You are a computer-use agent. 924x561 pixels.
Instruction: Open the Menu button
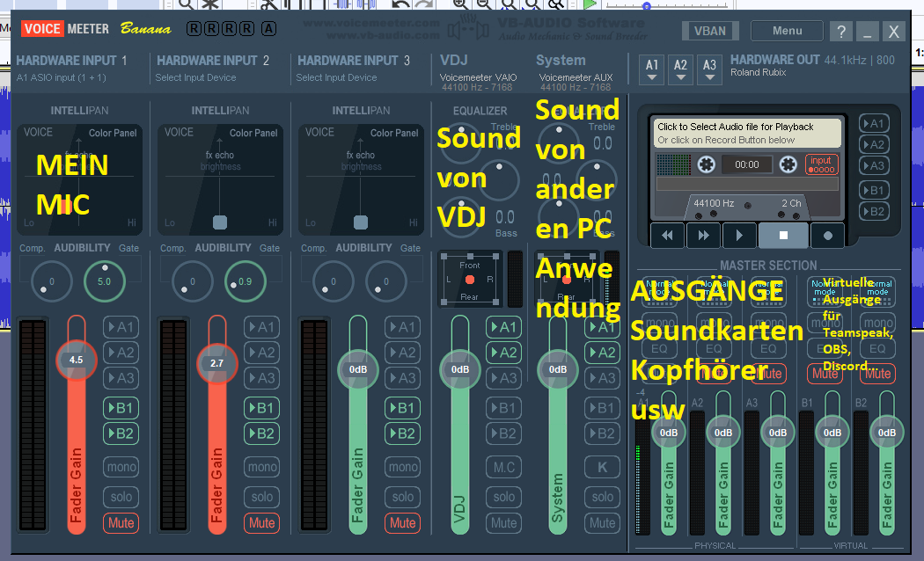point(788,31)
